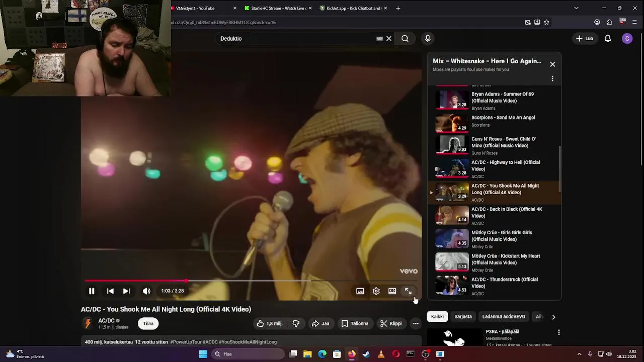
Task: Toggle theater mode on the player
Action: coord(392,291)
